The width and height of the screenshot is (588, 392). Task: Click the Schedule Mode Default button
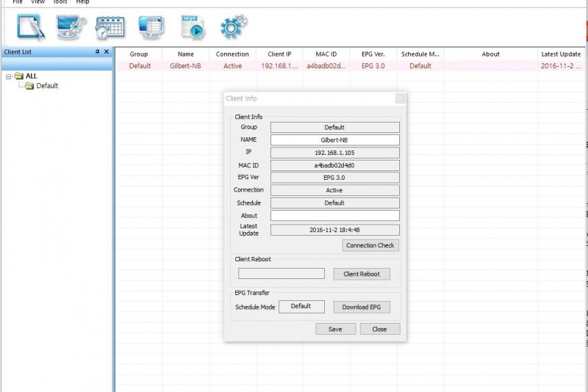tap(301, 306)
